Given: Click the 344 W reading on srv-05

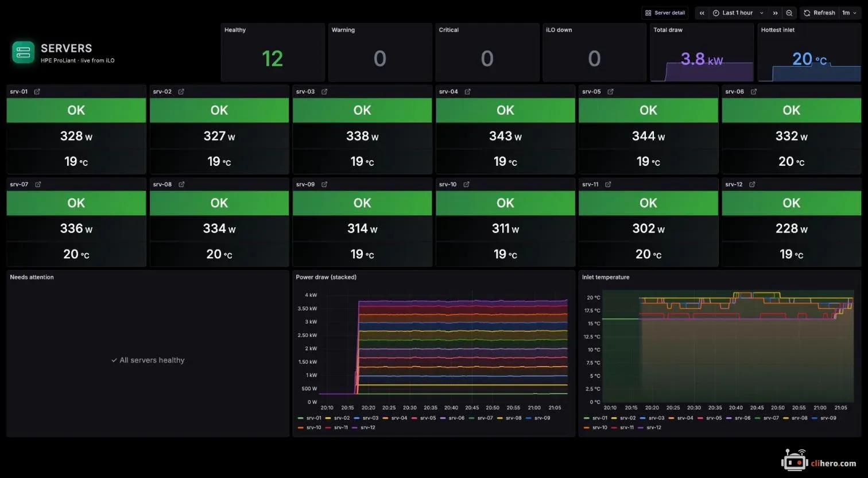Looking at the screenshot, I should (x=648, y=136).
